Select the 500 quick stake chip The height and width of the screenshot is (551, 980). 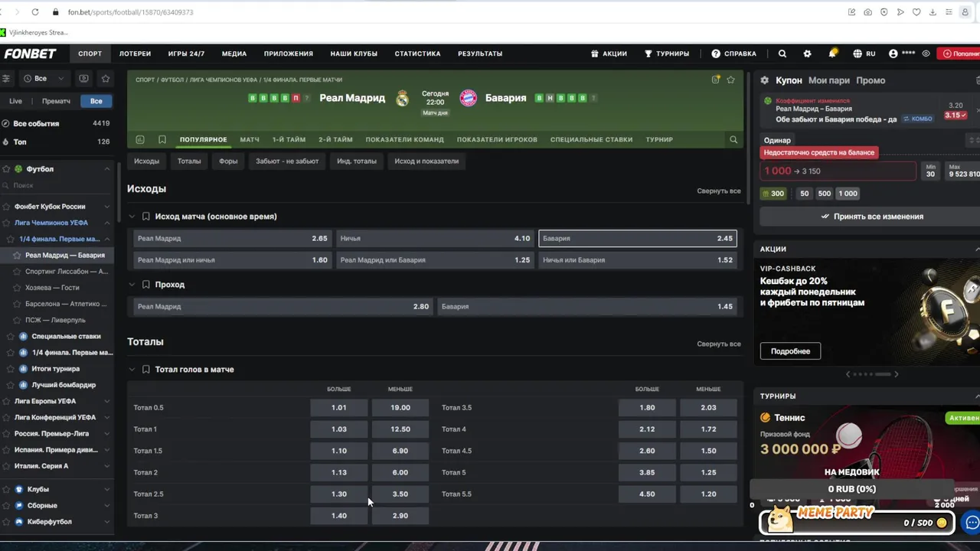(x=825, y=194)
